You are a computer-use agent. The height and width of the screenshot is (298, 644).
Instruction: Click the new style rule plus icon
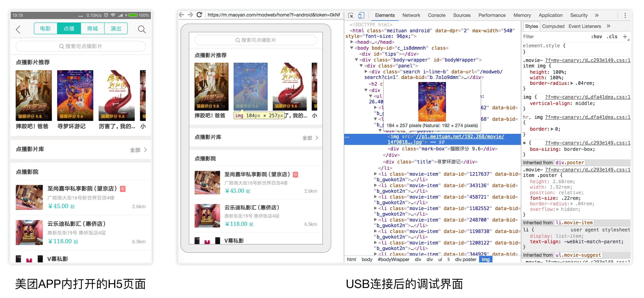(x=625, y=37)
